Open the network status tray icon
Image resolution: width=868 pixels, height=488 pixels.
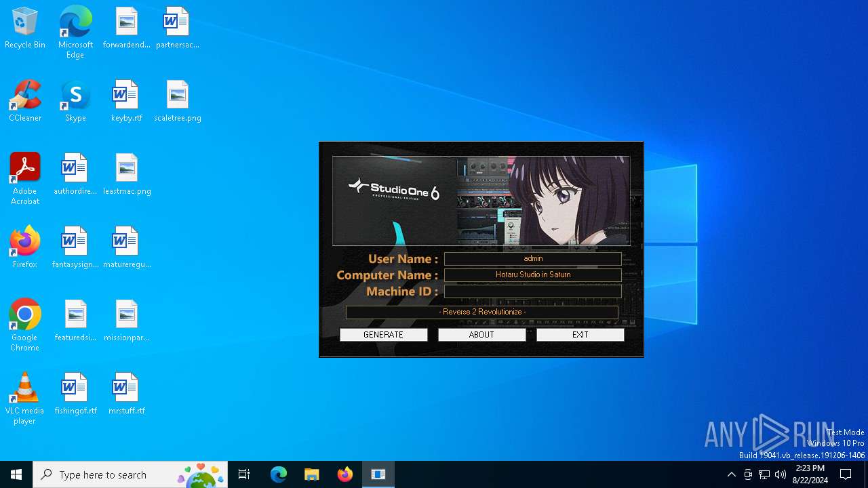(x=764, y=474)
